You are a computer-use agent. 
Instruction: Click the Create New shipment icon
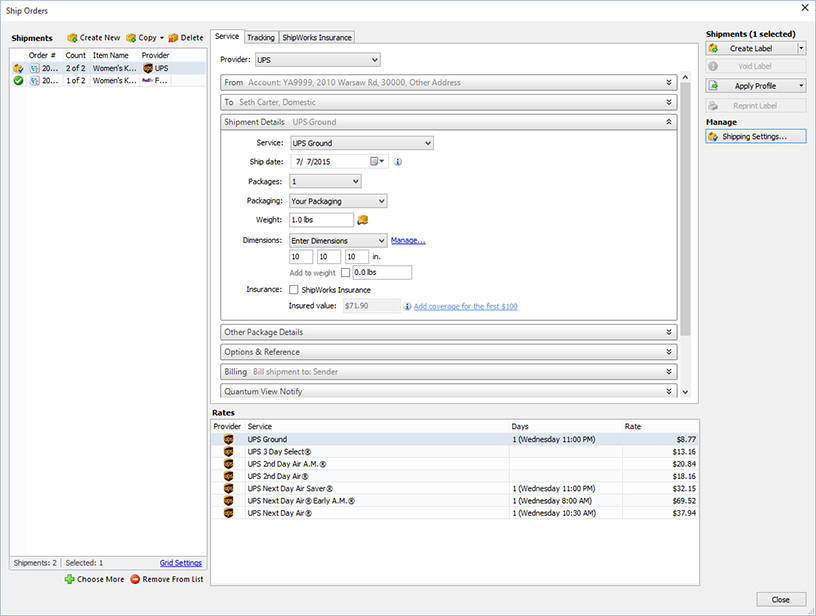click(72, 38)
